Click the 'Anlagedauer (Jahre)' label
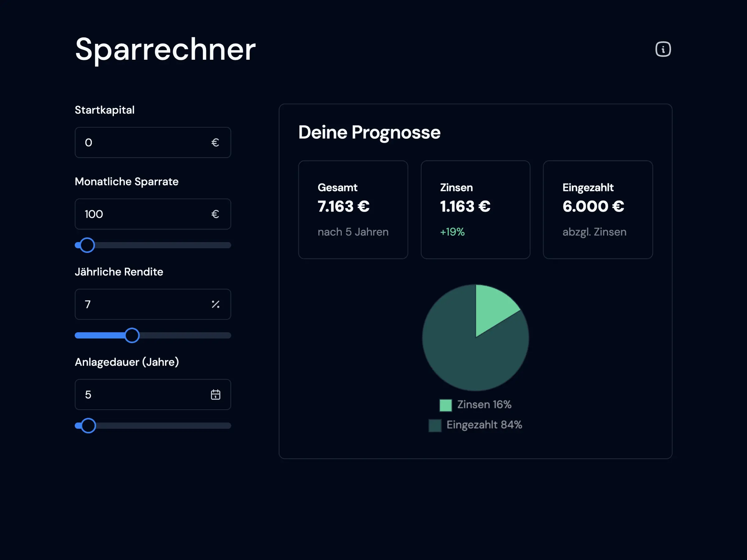This screenshot has height=560, width=747. coord(127,362)
